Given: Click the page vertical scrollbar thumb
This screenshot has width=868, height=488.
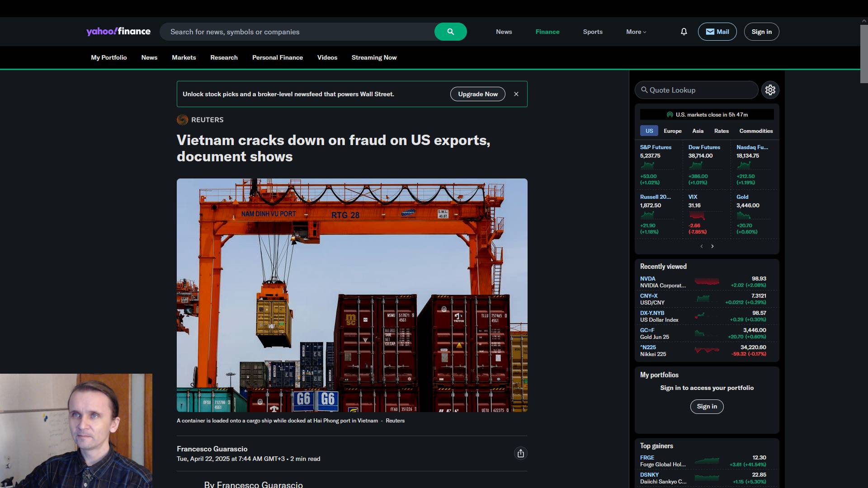Looking at the screenshot, I should click(863, 54).
